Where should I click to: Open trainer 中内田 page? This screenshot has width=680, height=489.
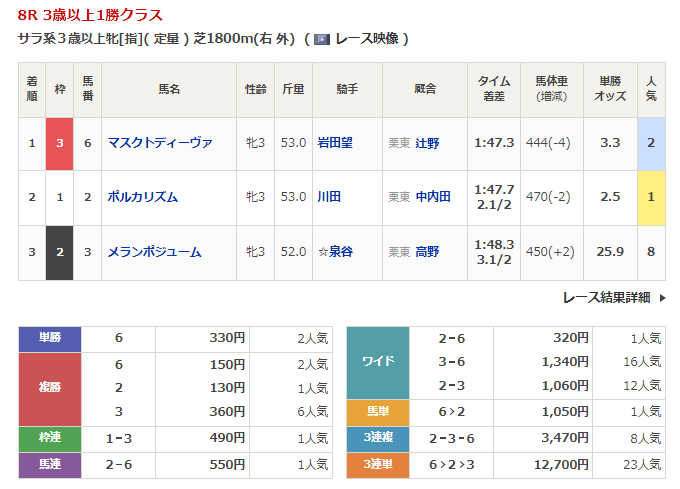pos(433,197)
